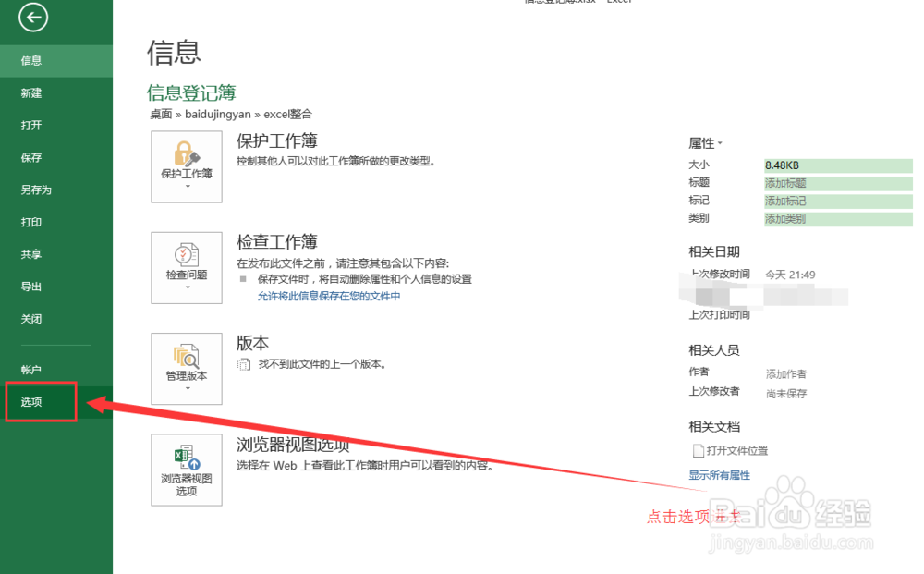Click 添加标题 to enter a title
Image resolution: width=924 pixels, height=574 pixels.
785,182
